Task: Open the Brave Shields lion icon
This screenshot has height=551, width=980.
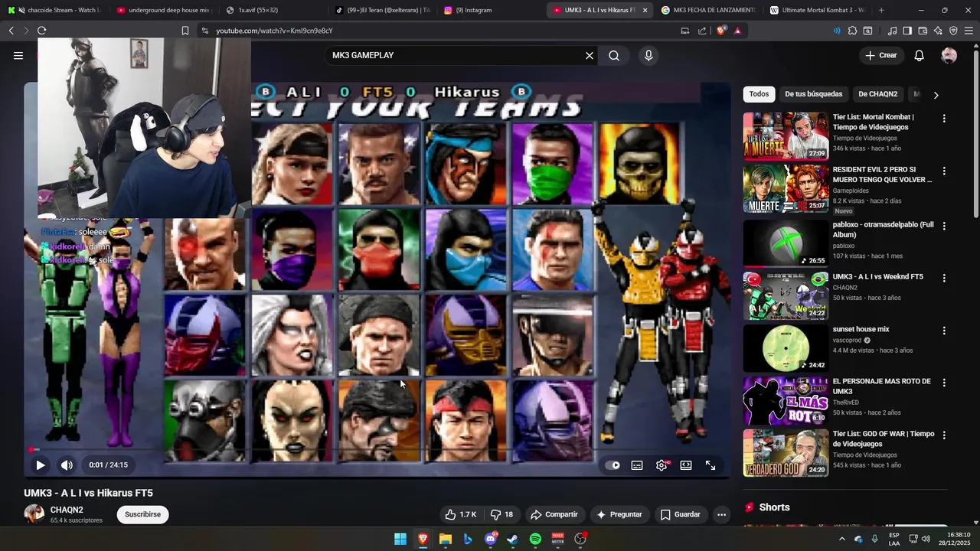Action: point(721,31)
